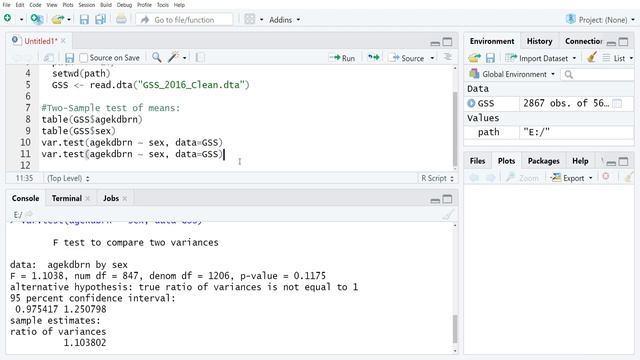Image resolution: width=640 pixels, height=360 pixels.
Task: Expand the Open File recent dropdown
Action: pos(69,20)
